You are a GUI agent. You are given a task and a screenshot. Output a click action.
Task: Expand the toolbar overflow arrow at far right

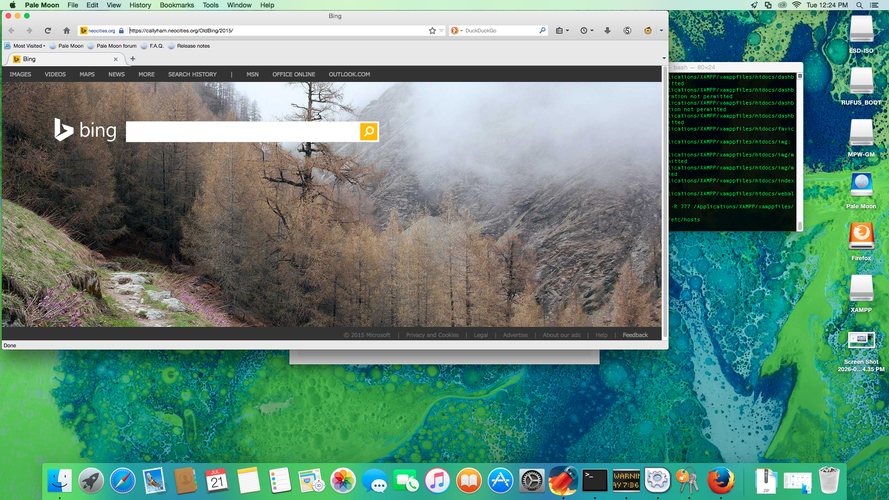tap(661, 31)
